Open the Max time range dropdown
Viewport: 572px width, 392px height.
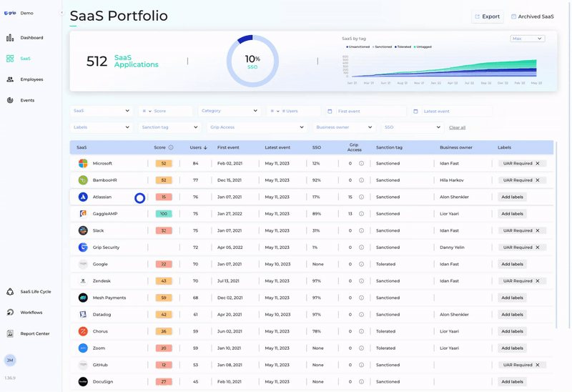click(x=527, y=39)
